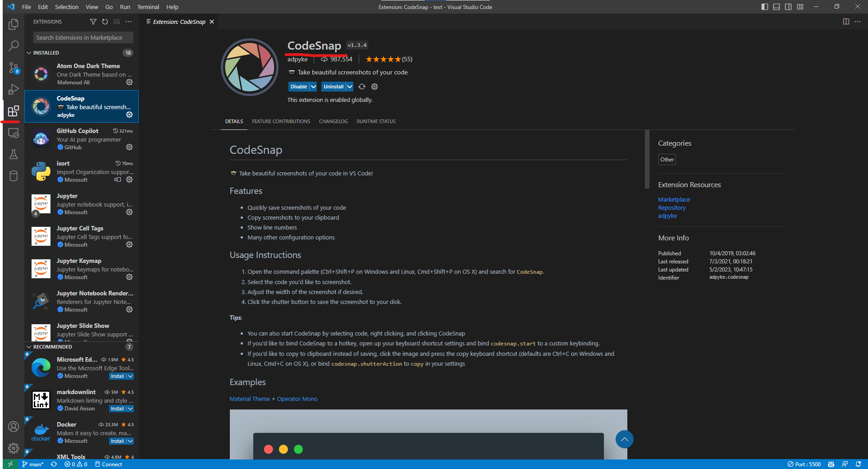Open Source Control view with badge 9
This screenshot has height=469, width=868.
click(x=14, y=68)
